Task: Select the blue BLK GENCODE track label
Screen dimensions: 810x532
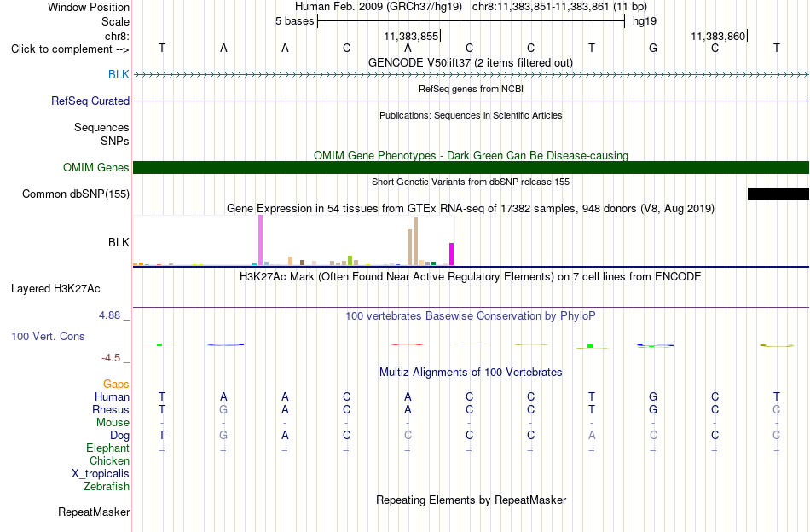Action: pos(119,74)
